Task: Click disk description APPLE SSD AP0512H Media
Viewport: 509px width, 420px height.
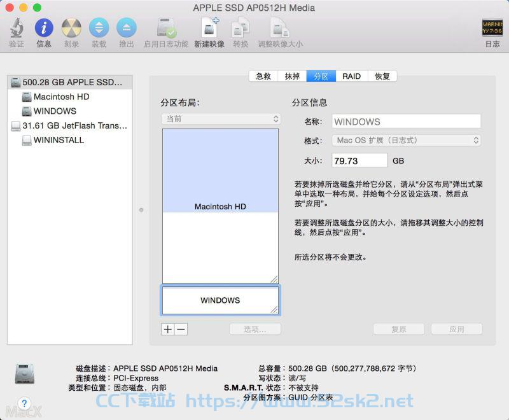Action: 165,368
